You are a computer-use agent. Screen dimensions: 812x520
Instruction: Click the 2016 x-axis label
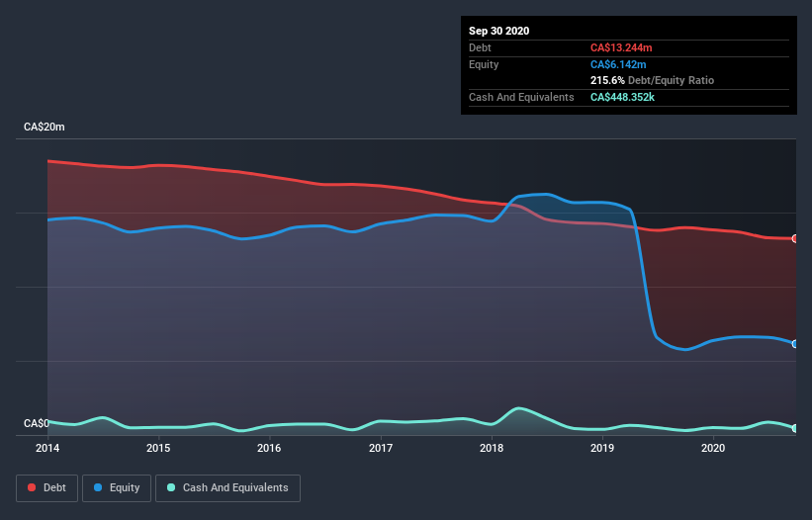point(269,448)
